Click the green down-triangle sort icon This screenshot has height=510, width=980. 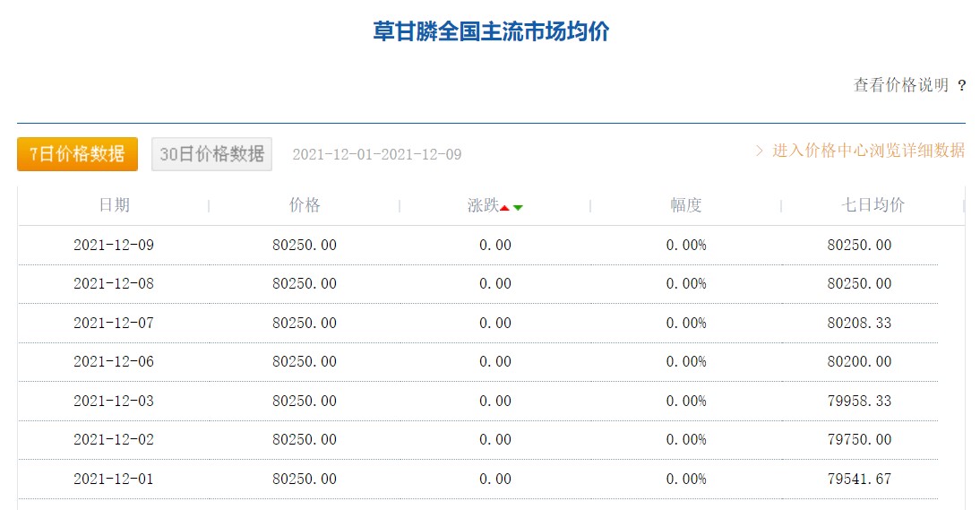click(518, 208)
